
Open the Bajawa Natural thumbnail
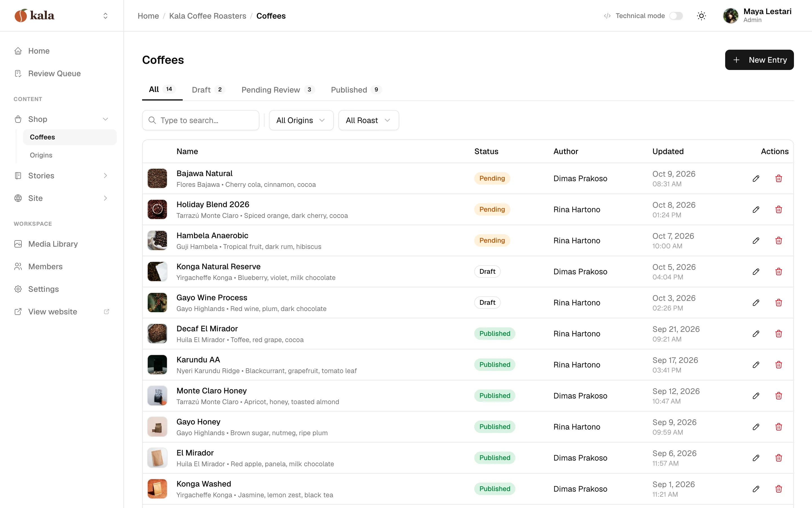pos(157,178)
